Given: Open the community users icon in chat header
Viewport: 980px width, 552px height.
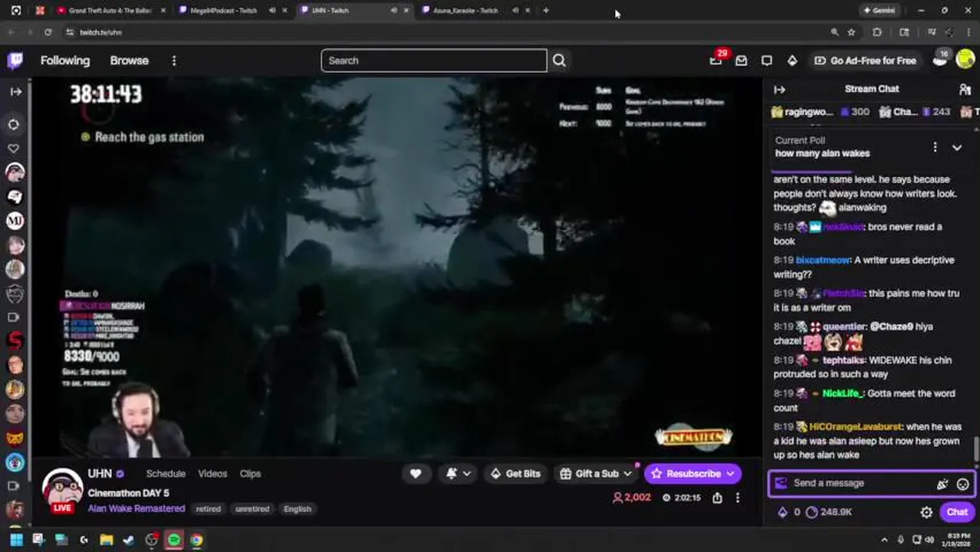Looking at the screenshot, I should (965, 90).
